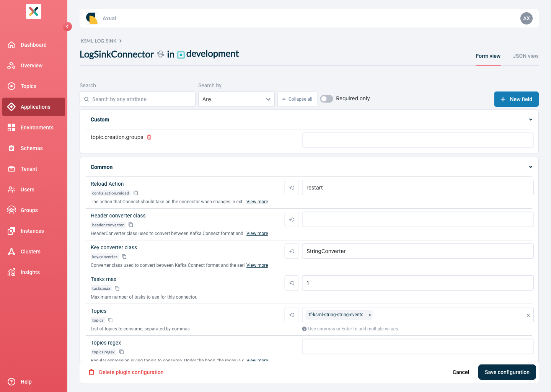The image size is (551, 392).
Task: Click the Key converter class input
Action: [x=418, y=251]
